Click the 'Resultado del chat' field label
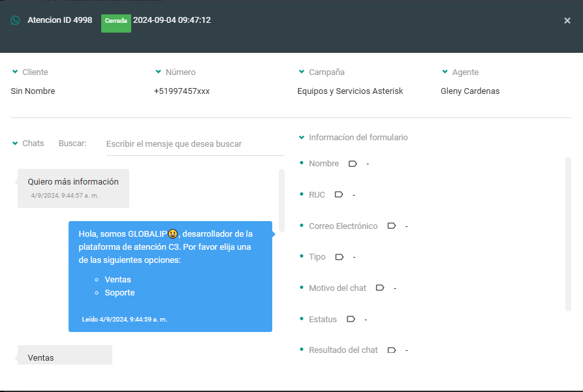The height and width of the screenshot is (392, 583). point(343,350)
